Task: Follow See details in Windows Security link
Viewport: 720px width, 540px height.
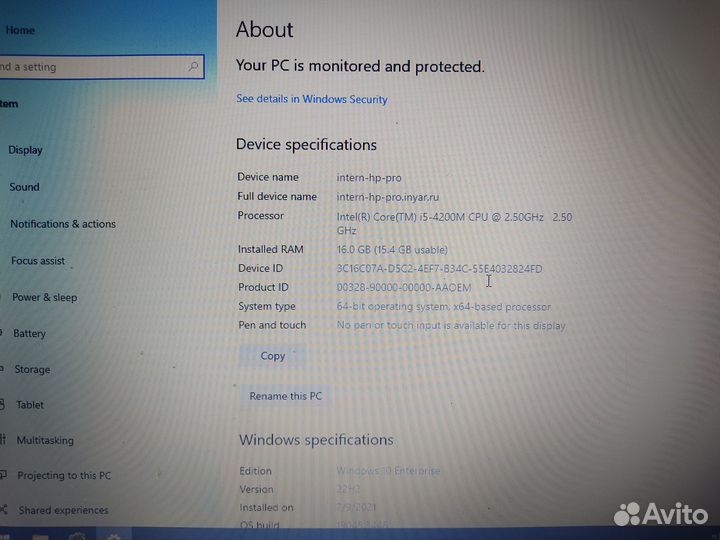Action: click(312, 99)
